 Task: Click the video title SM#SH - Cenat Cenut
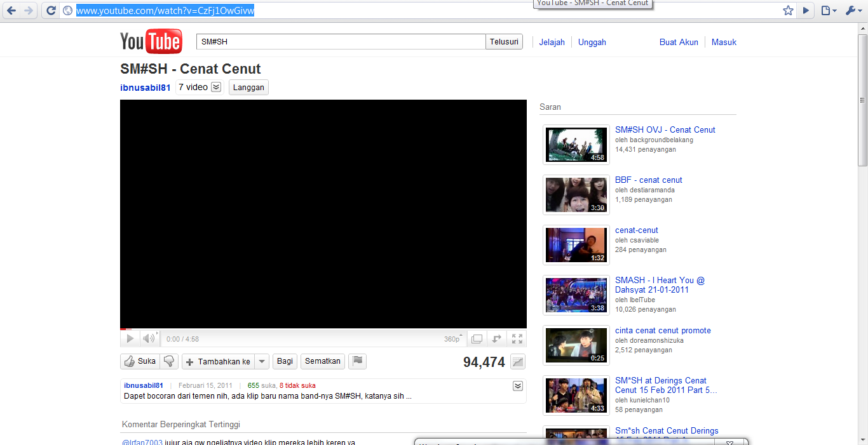[191, 69]
